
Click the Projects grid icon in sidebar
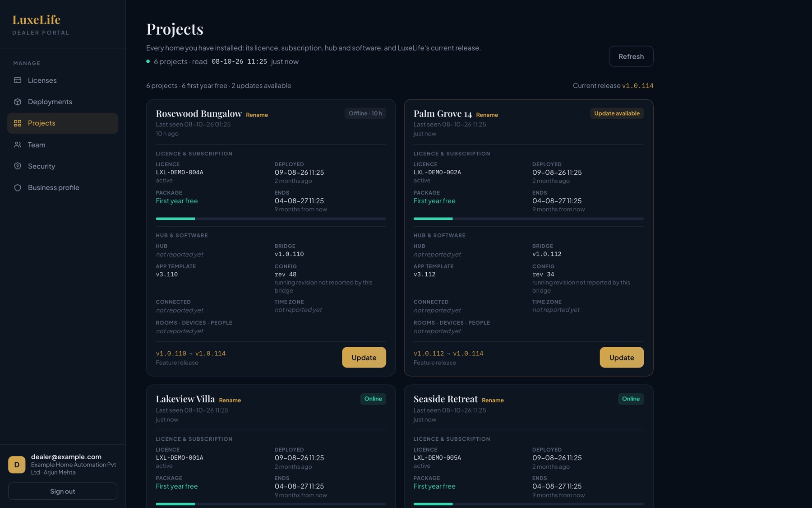coord(18,123)
